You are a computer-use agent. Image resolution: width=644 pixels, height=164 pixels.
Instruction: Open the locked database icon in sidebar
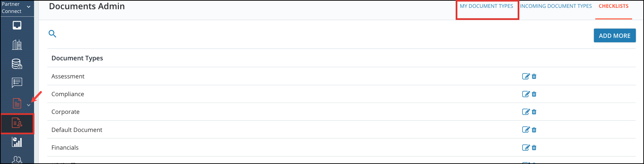point(17,64)
